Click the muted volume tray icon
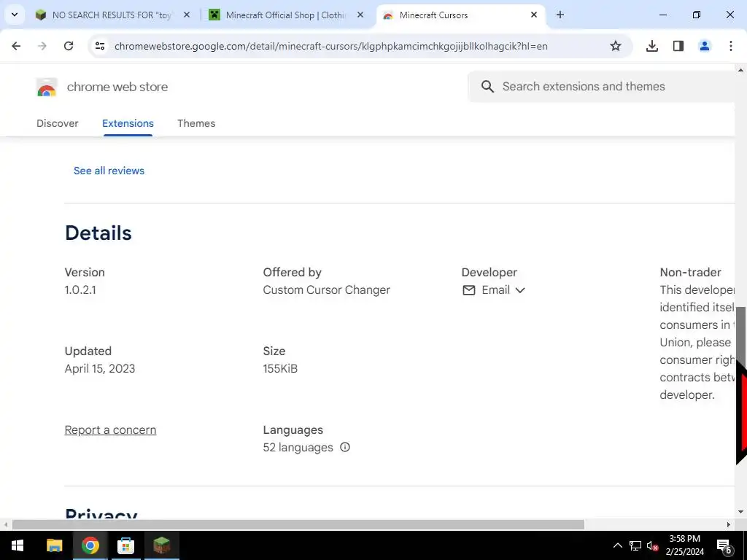 coord(652,545)
